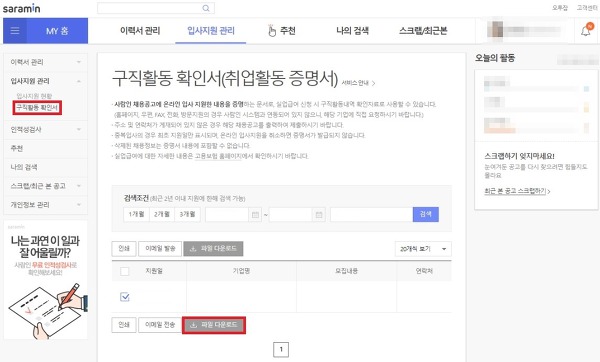The width and height of the screenshot is (600, 362).
Task: Uncheck the checked row checkbox
Action: (125, 297)
